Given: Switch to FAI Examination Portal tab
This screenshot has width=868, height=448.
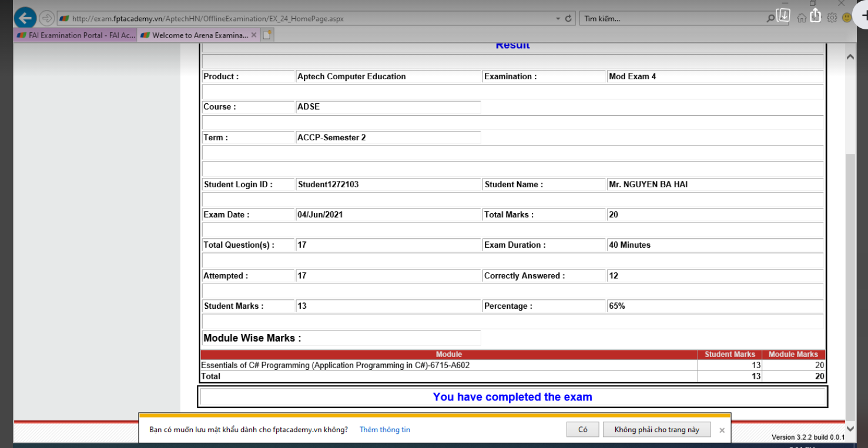Looking at the screenshot, I should 76,35.
